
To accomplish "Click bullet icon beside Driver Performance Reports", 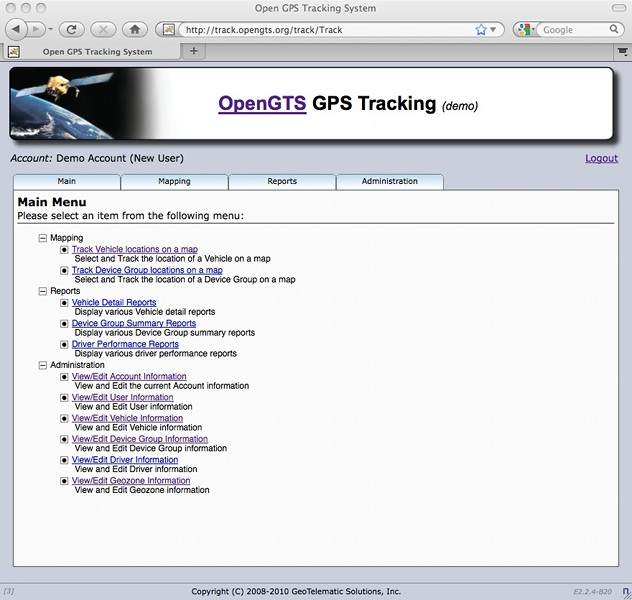I will tap(64, 345).
